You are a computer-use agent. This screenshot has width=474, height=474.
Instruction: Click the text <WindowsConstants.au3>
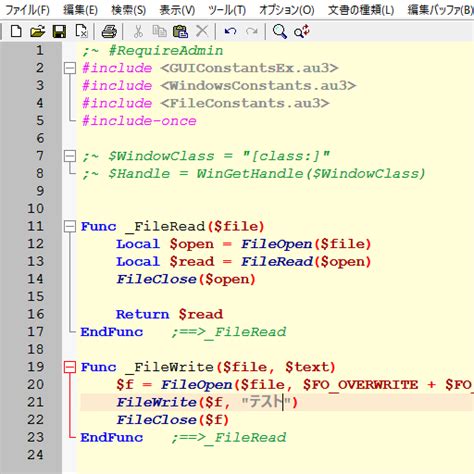pos(258,86)
